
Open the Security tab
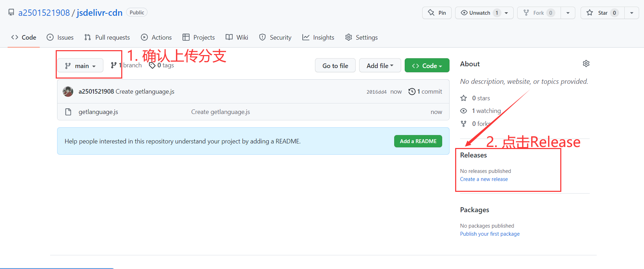275,38
